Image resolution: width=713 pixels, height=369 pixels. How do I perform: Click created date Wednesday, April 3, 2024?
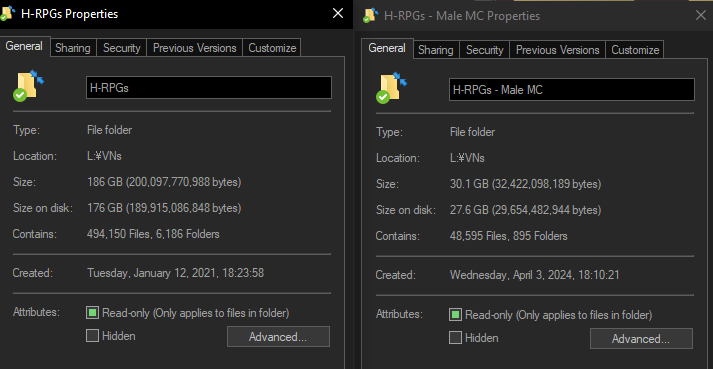click(x=535, y=275)
